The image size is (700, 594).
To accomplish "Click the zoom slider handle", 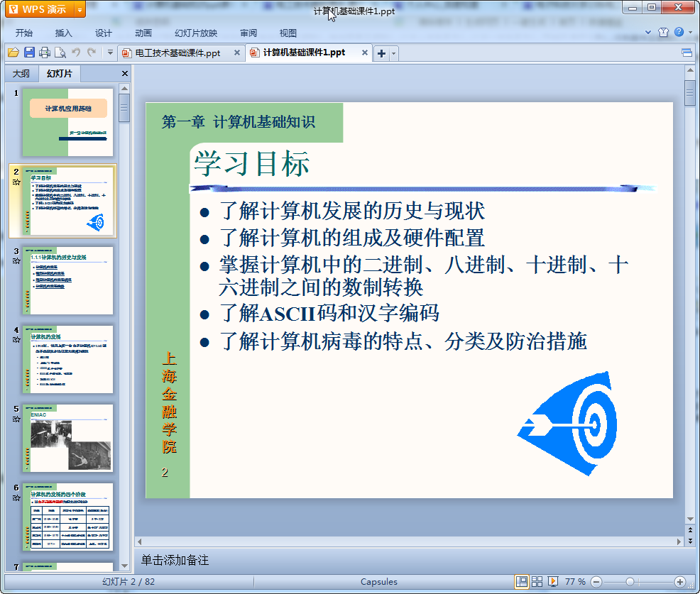I will (630, 581).
